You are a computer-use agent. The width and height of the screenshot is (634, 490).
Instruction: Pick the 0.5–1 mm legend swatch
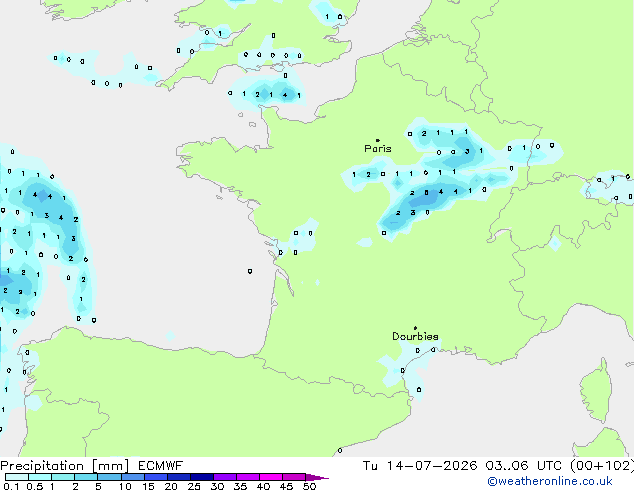[x=40, y=477]
